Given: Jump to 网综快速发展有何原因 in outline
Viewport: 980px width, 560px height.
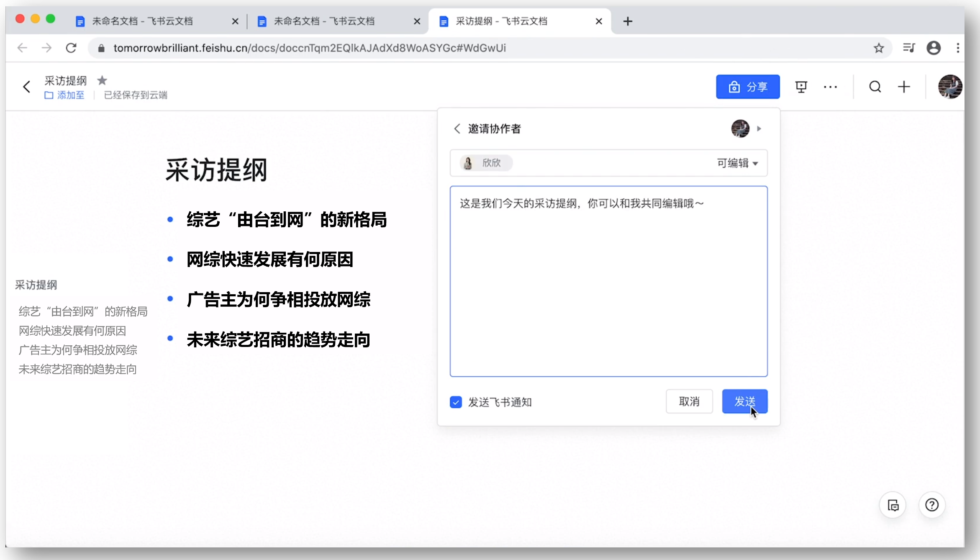Looking at the screenshot, I should pyautogui.click(x=72, y=331).
